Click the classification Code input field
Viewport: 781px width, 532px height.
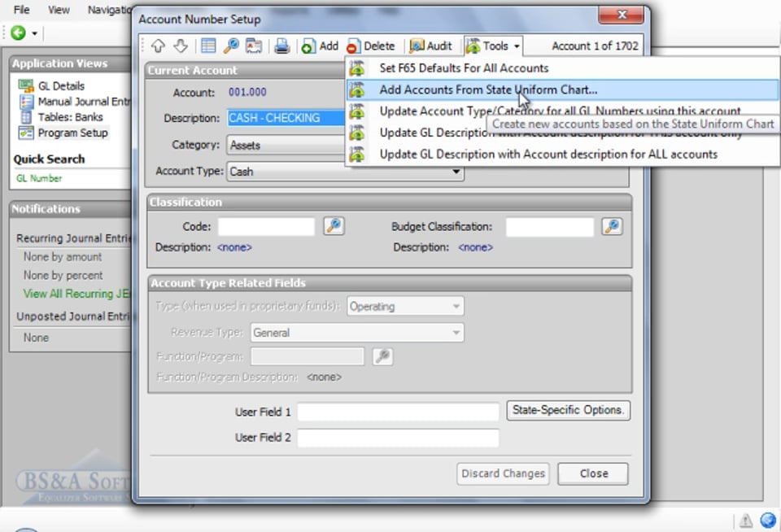(266, 227)
